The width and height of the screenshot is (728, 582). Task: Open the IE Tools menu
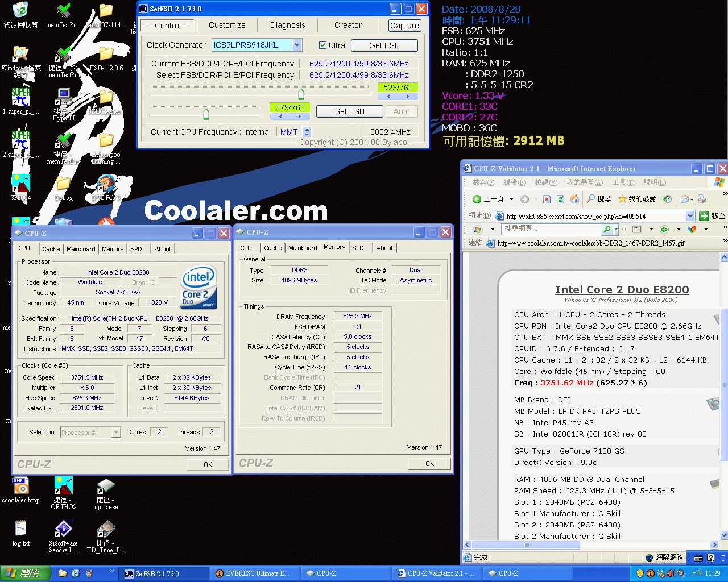[x=623, y=182]
